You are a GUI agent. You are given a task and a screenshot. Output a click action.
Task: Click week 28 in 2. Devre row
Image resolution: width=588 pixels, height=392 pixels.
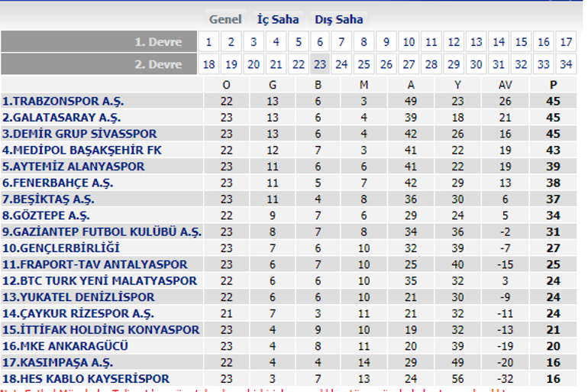coord(431,64)
